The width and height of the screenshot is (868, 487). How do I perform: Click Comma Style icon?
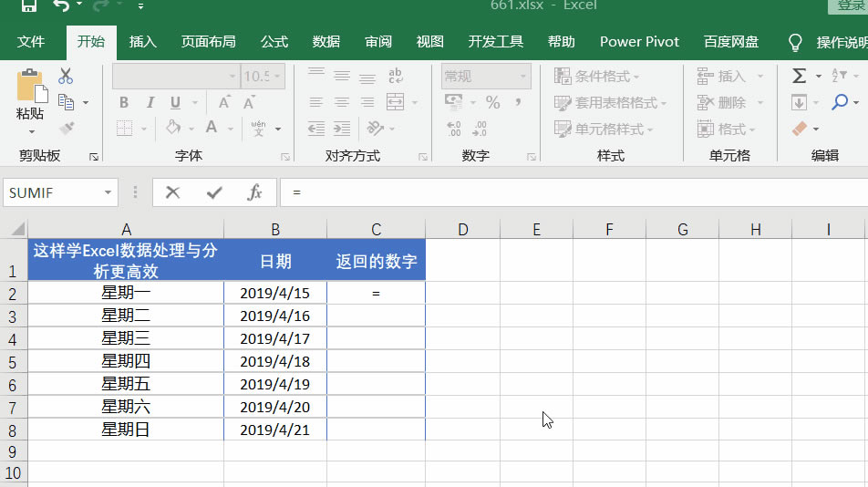tap(518, 102)
